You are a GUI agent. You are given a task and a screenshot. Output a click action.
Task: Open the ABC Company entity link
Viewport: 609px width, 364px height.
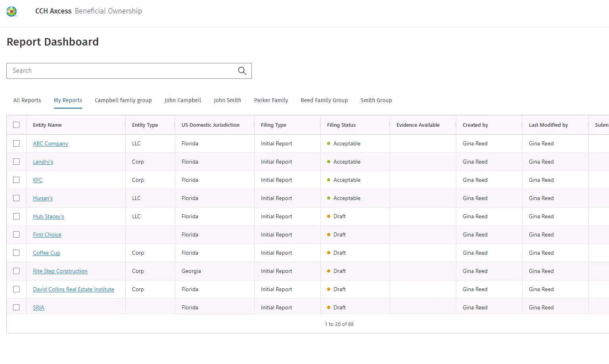[x=50, y=143]
